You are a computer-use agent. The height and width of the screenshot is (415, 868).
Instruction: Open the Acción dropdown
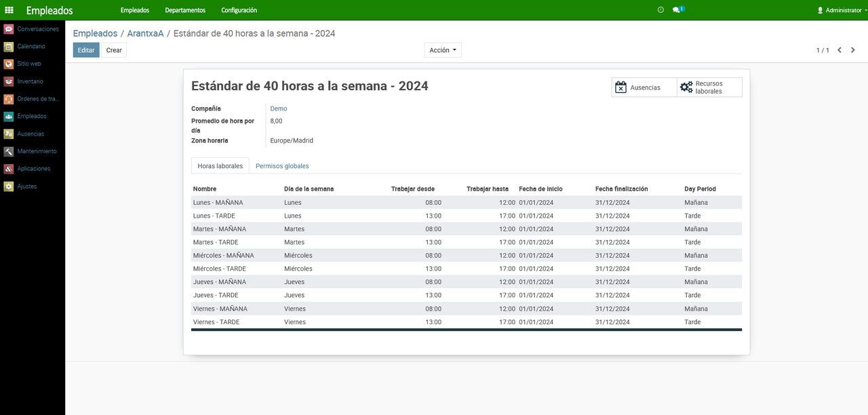[443, 50]
